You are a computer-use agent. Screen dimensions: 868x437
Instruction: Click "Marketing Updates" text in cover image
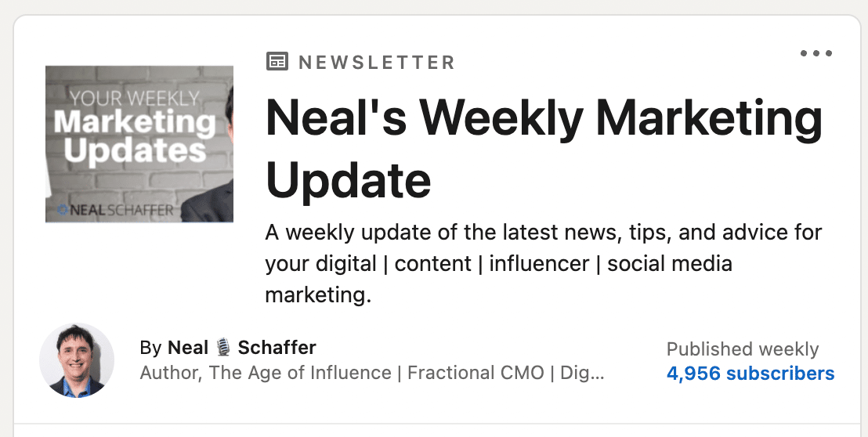(135, 136)
